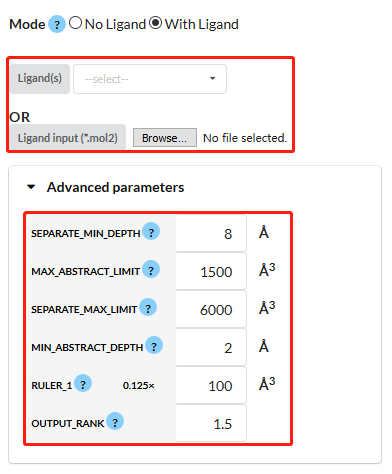Image resolution: width=392 pixels, height=474 pixels.
Task: Click the OUTPUT_RANK question mark icon
Action: pyautogui.click(x=115, y=421)
